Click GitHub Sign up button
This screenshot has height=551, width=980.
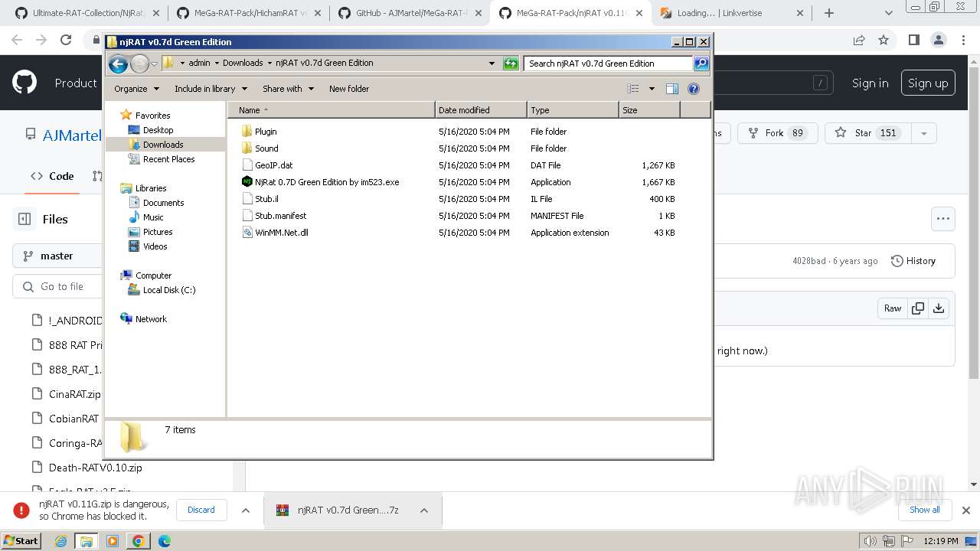pyautogui.click(x=928, y=83)
